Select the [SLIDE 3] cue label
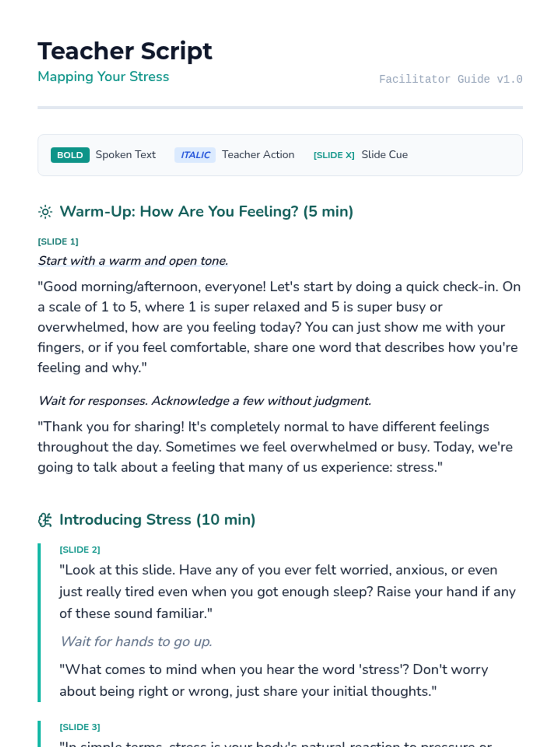The width and height of the screenshot is (560, 747). click(x=80, y=727)
